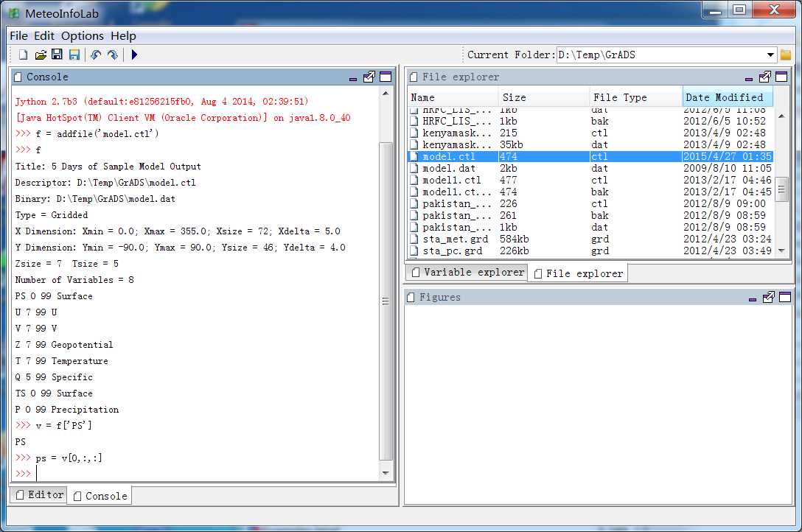Image resolution: width=802 pixels, height=532 pixels.
Task: Click MeteoInfoLab app icon in title bar
Action: pos(14,13)
